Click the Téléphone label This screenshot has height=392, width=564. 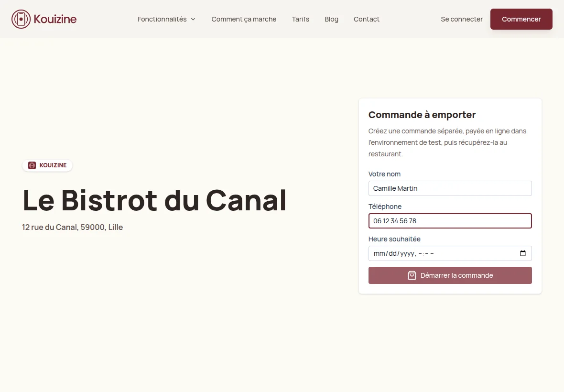384,207
